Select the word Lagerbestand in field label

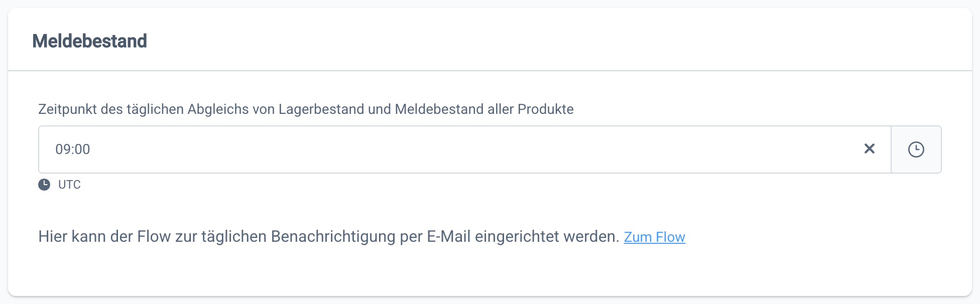(x=321, y=109)
